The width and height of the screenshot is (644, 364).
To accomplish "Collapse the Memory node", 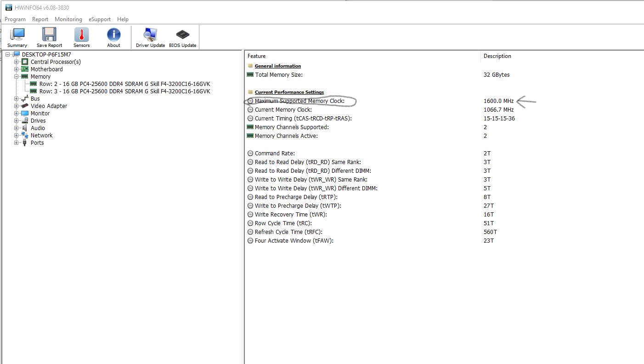I will coord(17,77).
